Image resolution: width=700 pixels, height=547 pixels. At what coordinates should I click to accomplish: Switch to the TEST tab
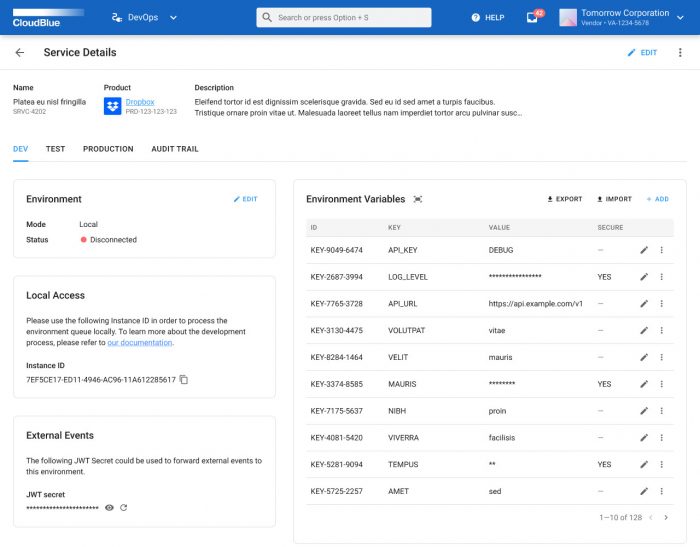[55, 149]
